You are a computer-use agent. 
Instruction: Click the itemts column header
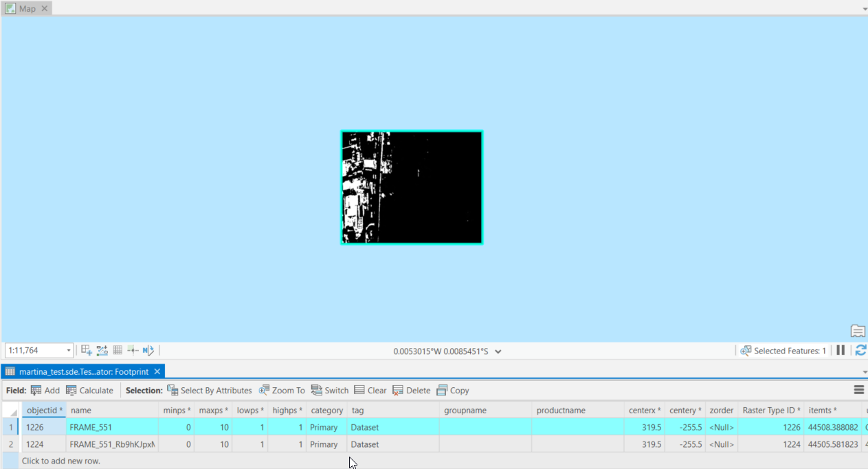pyautogui.click(x=833, y=410)
